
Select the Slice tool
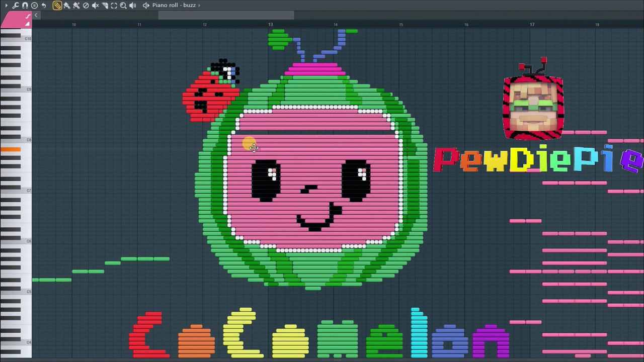(x=105, y=6)
